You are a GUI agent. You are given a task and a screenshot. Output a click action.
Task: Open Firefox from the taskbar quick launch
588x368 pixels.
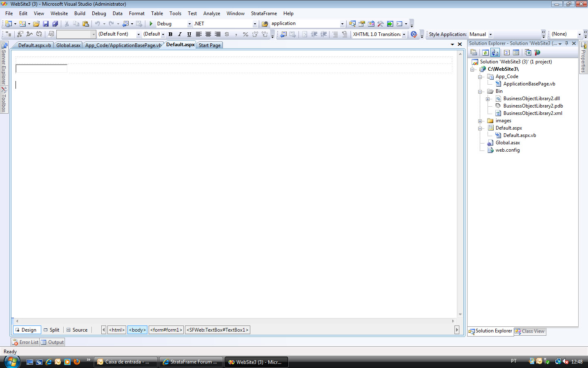77,362
